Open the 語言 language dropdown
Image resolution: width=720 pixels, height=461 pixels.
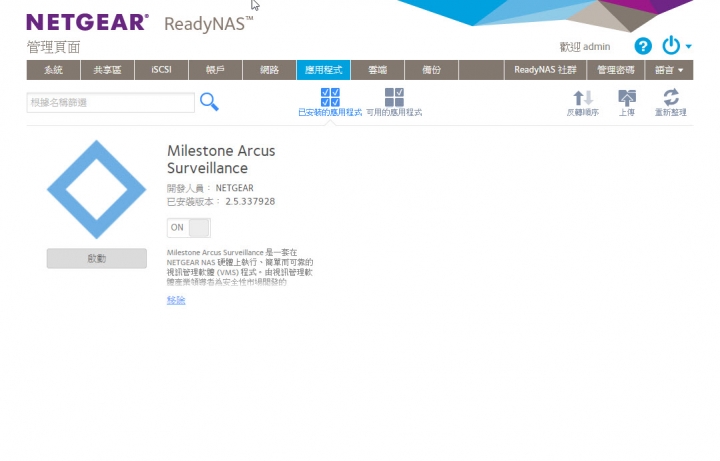tap(669, 70)
